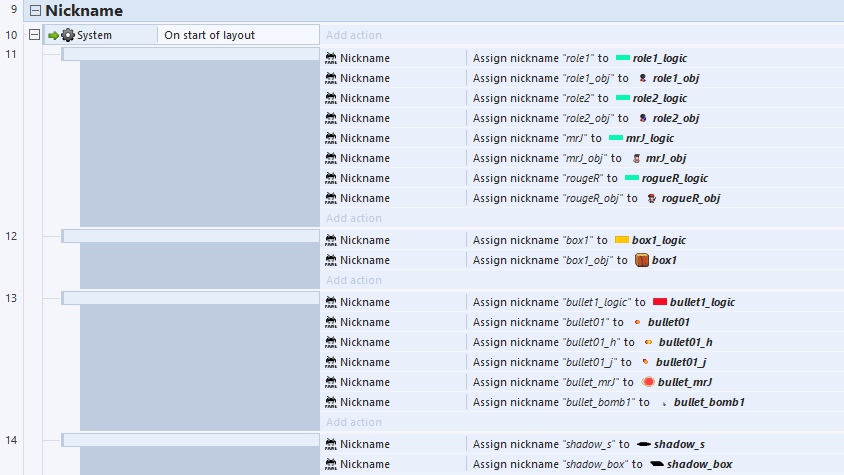The width and height of the screenshot is (844, 475).
Task: Select the Assign nickname "role2" action
Action: [x=539, y=98]
